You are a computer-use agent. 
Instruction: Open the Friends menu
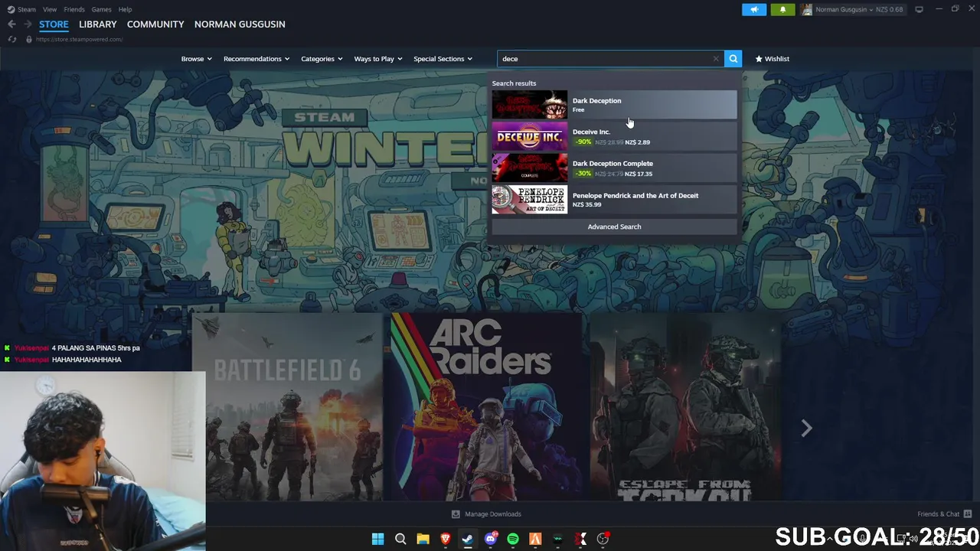pos(74,9)
